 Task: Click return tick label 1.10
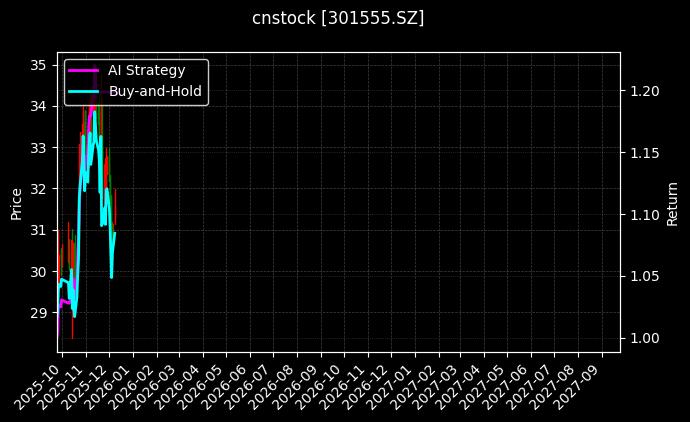645,215
